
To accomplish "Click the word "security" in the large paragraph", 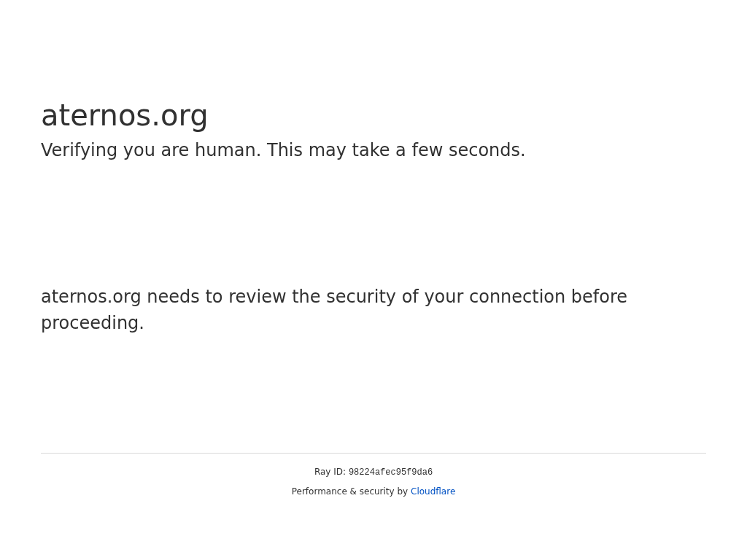I will pyautogui.click(x=362, y=297).
